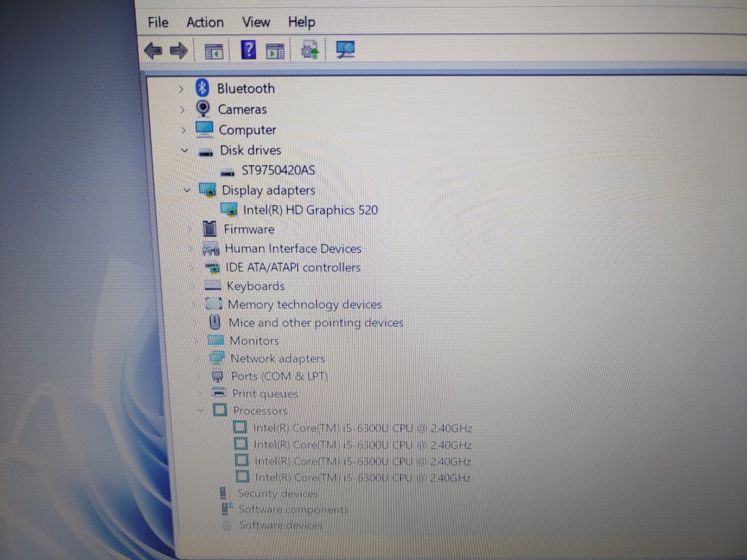Open the View menu
The image size is (747, 560).
[256, 22]
